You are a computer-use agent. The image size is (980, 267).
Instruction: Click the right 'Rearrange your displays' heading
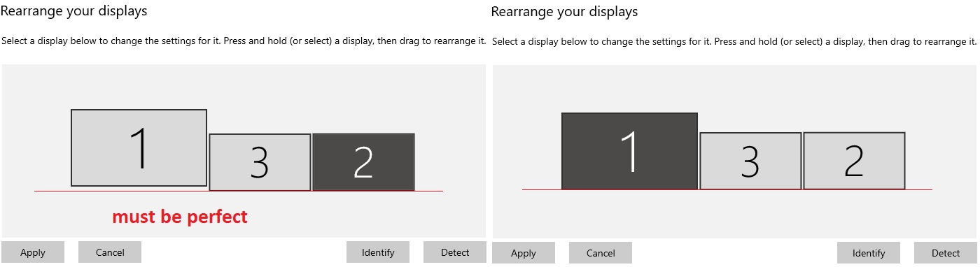(565, 12)
